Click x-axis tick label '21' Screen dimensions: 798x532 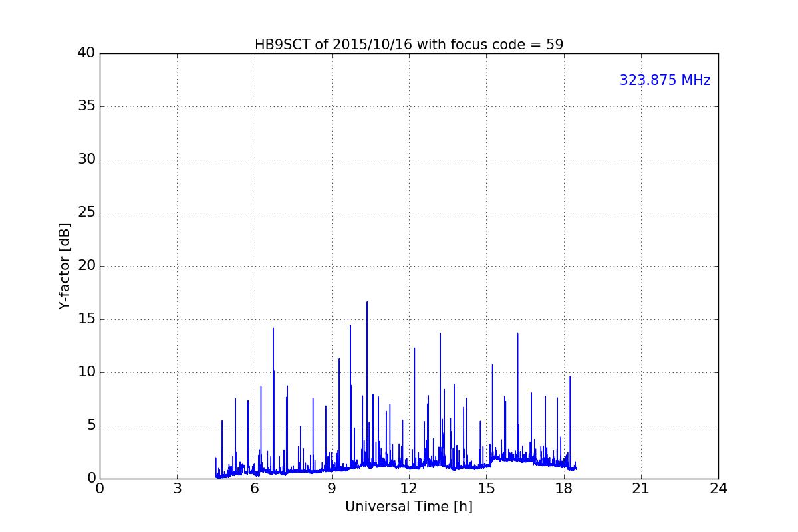coord(641,489)
